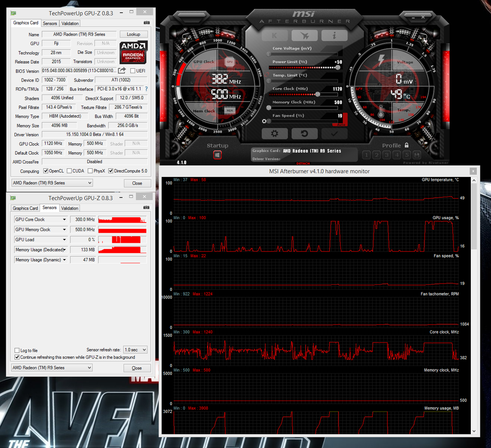Click camera screenshot icon in upper GPU-Z
The width and height of the screenshot is (491, 448).
tap(147, 23)
